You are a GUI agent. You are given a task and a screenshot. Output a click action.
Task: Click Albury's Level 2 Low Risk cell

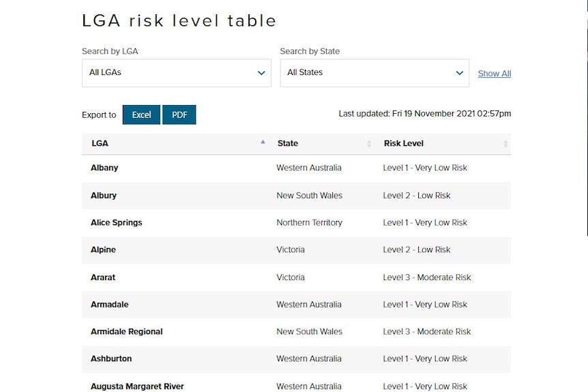coord(417,195)
